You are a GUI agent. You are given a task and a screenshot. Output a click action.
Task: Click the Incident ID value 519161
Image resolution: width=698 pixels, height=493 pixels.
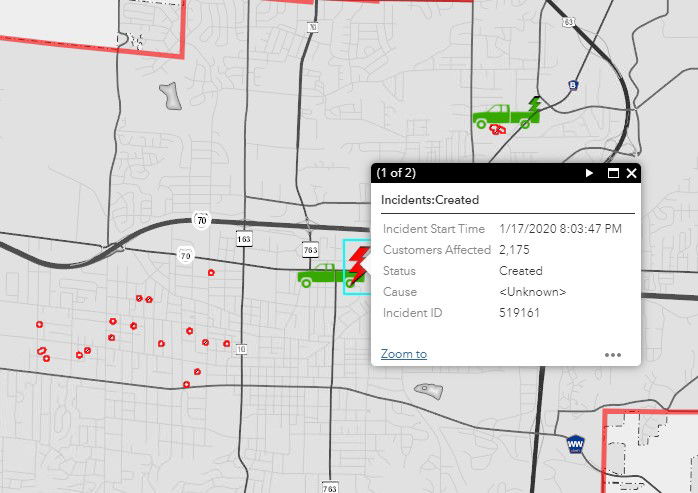coord(518,313)
